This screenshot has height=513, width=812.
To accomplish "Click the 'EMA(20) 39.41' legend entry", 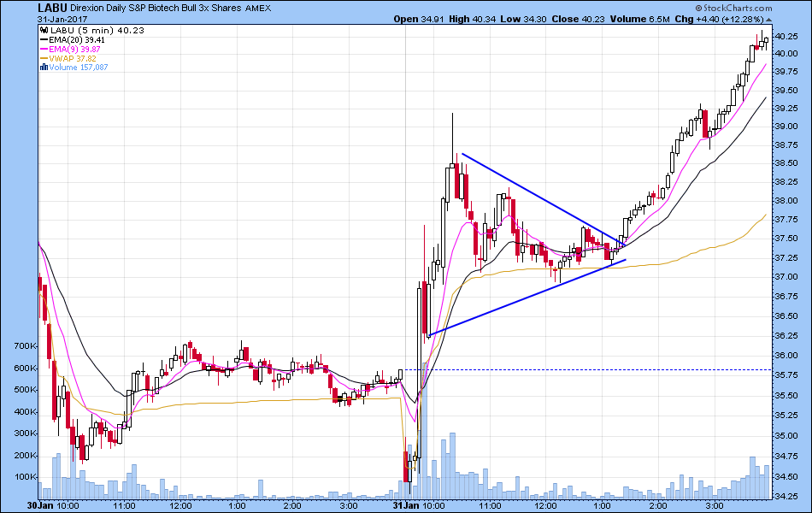I will [77, 40].
